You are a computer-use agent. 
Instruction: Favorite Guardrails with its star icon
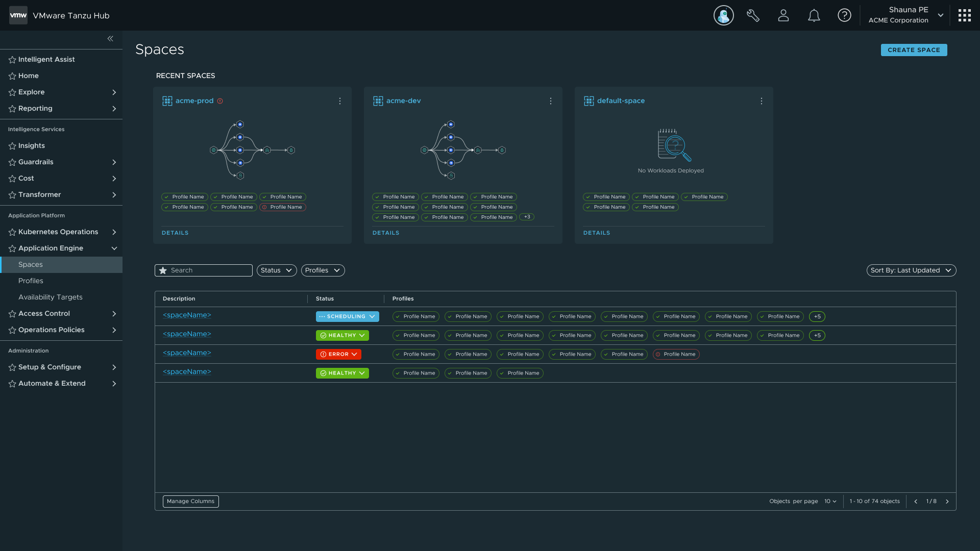12,162
